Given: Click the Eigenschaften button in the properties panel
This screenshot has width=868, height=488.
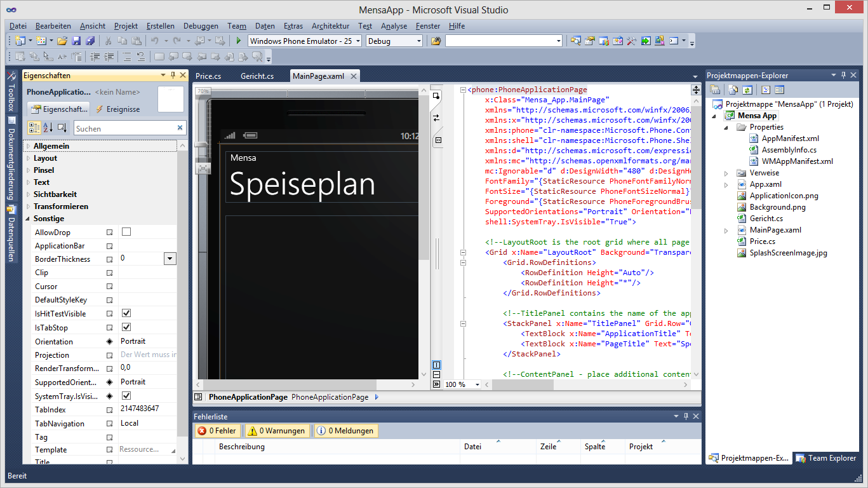Looking at the screenshot, I should pyautogui.click(x=60, y=109).
